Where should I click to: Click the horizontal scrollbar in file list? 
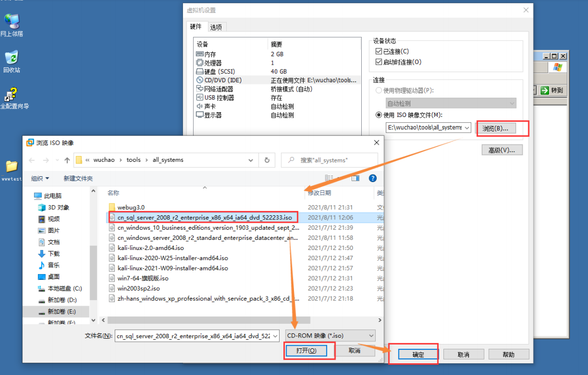(209, 320)
